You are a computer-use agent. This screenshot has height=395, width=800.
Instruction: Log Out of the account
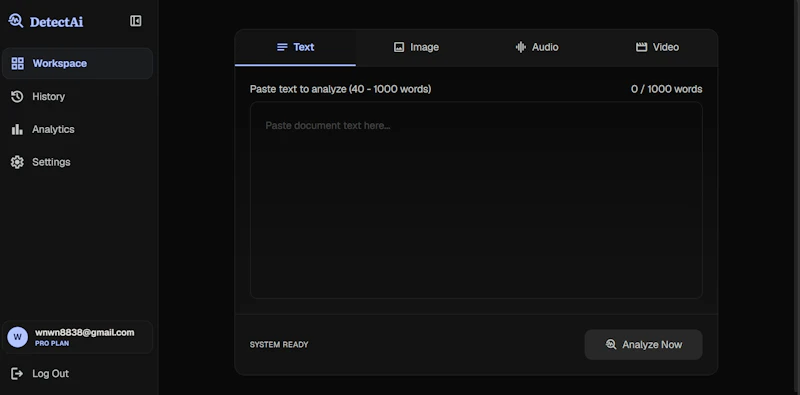78,374
